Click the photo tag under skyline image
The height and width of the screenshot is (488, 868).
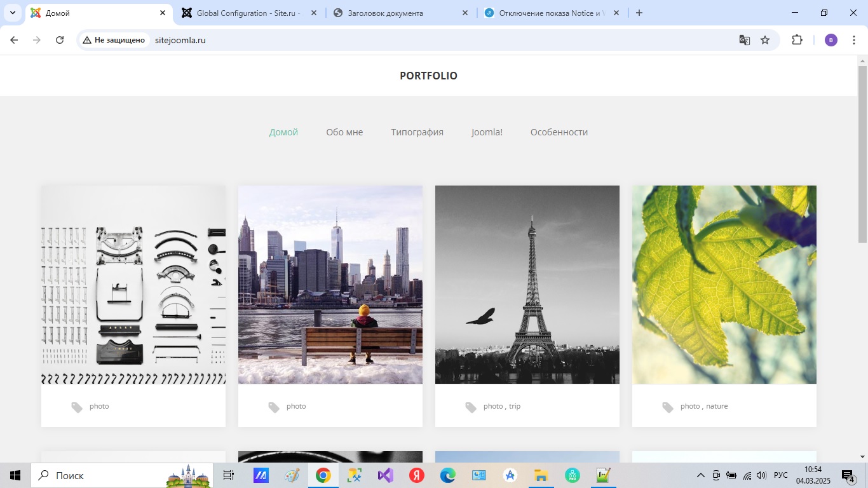pos(296,406)
